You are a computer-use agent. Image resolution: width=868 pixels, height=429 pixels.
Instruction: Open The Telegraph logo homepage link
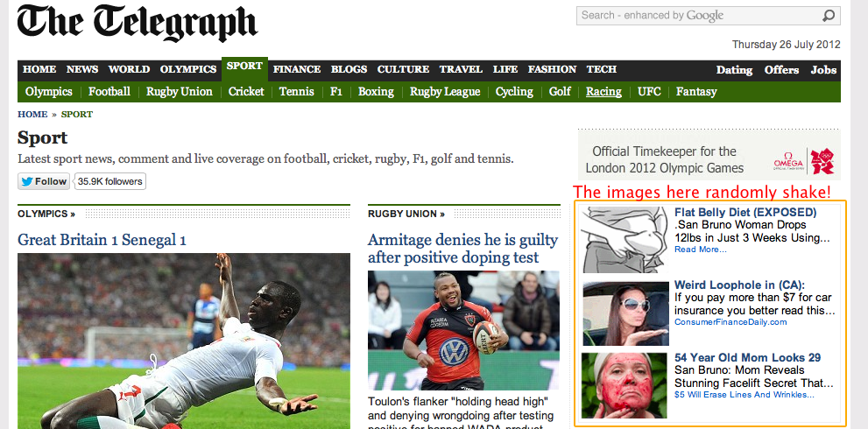point(138,24)
